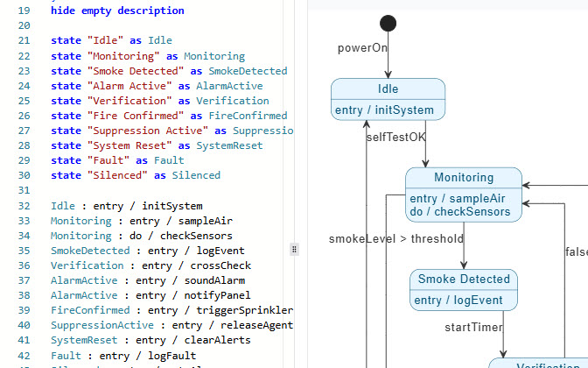
Task: Select the Idle state node in diagram
Action: (x=388, y=99)
